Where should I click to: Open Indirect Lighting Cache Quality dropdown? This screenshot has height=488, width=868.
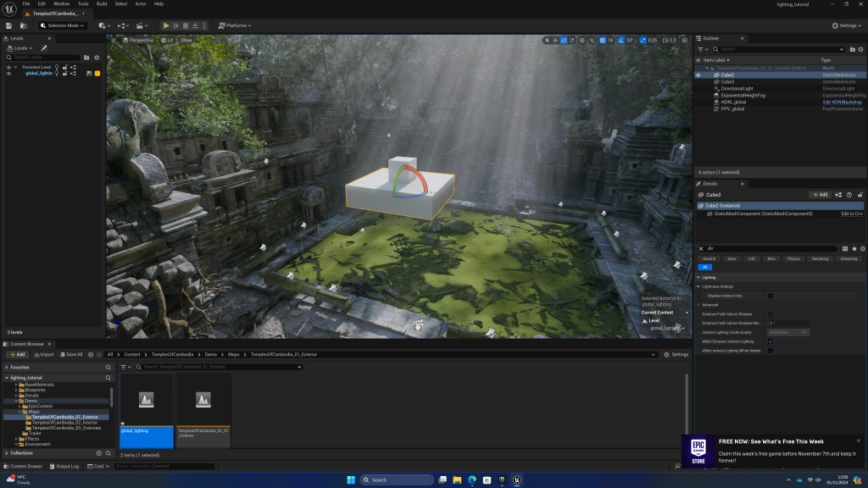787,332
